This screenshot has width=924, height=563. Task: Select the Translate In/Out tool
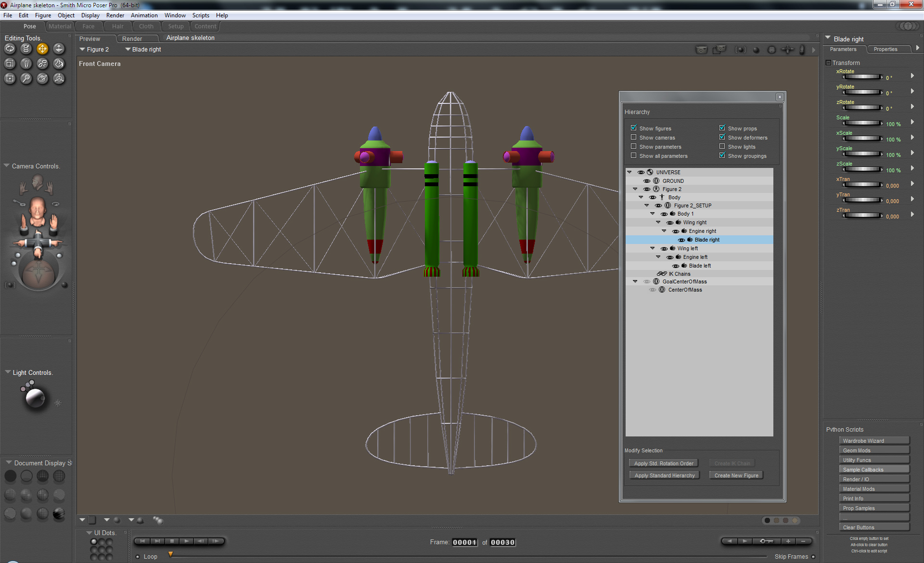pyautogui.click(x=59, y=49)
